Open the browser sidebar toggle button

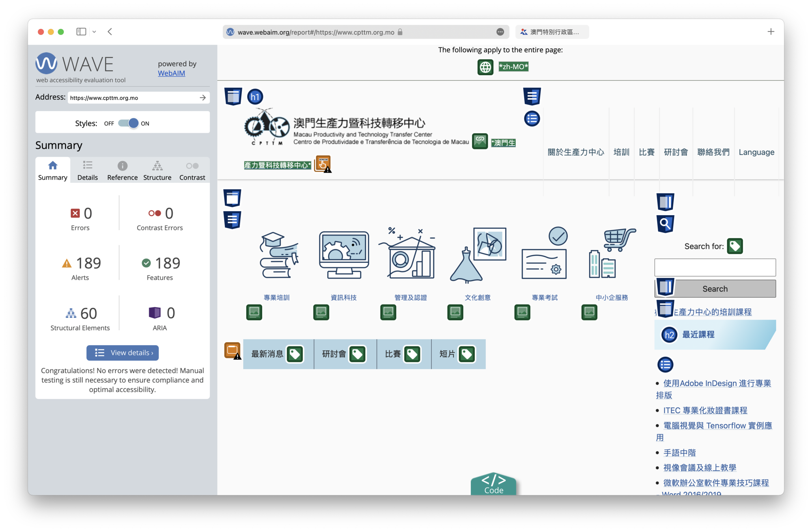coord(81,32)
